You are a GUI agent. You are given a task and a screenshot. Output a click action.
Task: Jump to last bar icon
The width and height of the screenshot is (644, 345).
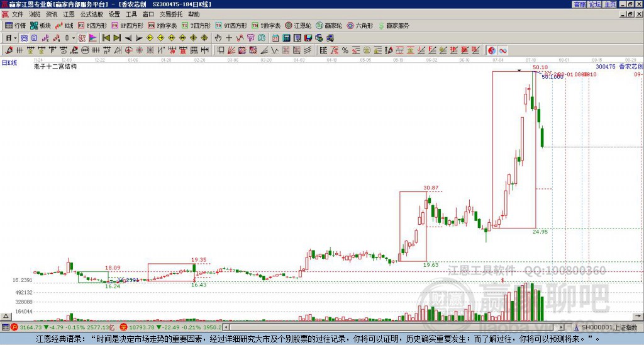coord(117,38)
